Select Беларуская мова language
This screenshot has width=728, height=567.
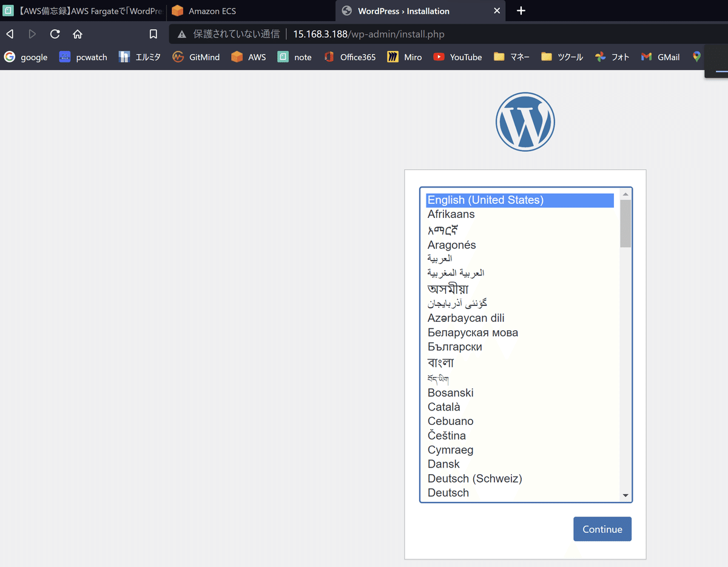520,333
